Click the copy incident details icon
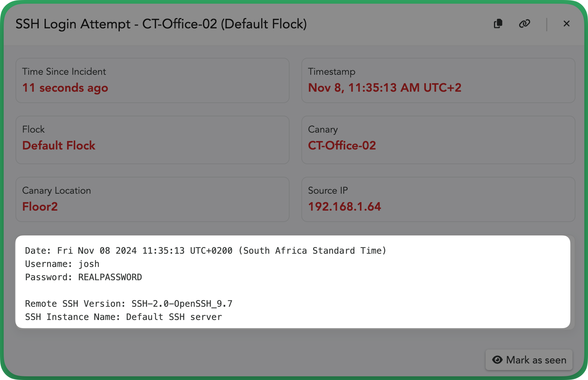The height and width of the screenshot is (380, 588). coord(498,24)
